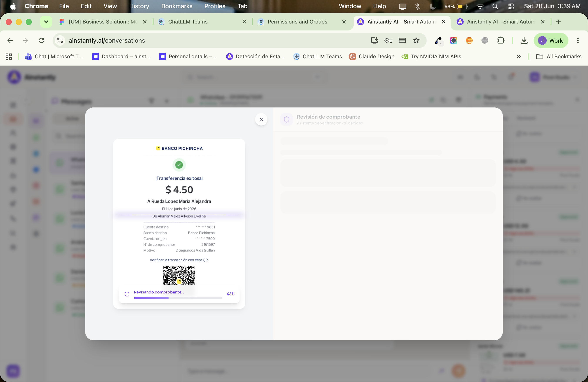Open the Chrome three-dot menu

coord(578,40)
